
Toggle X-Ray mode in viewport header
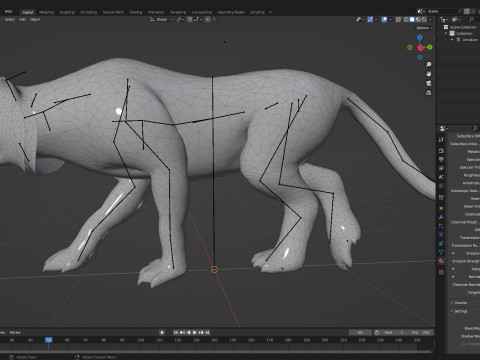[x=398, y=20]
